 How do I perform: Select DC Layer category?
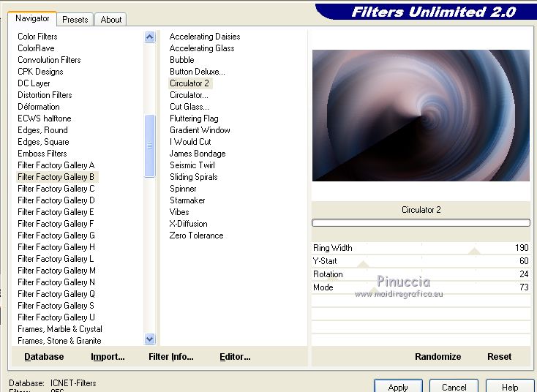(x=34, y=83)
